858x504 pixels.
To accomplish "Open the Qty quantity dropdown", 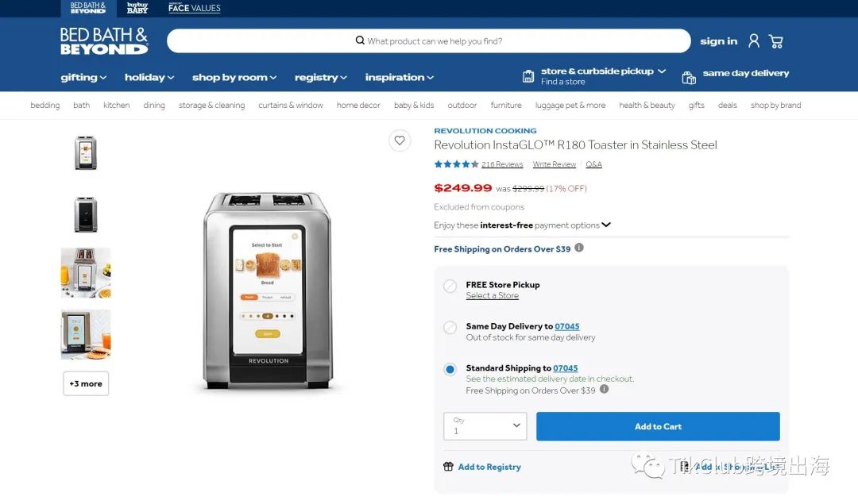I will (485, 426).
